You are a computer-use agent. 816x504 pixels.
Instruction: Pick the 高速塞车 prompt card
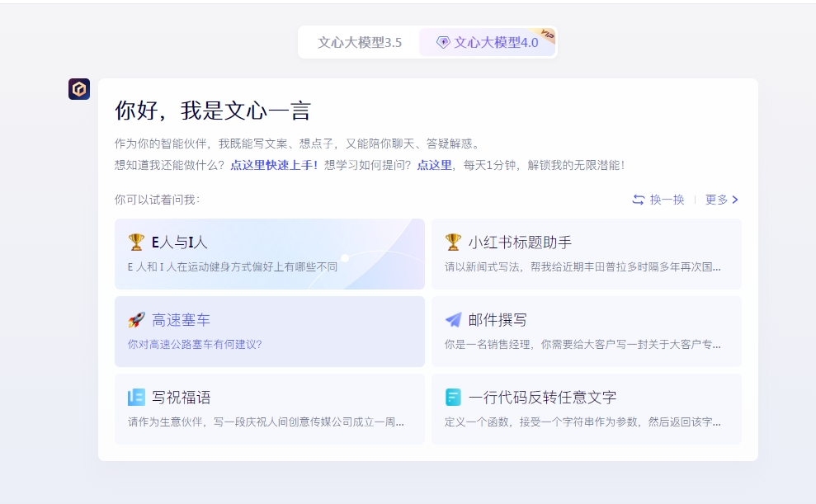click(269, 331)
